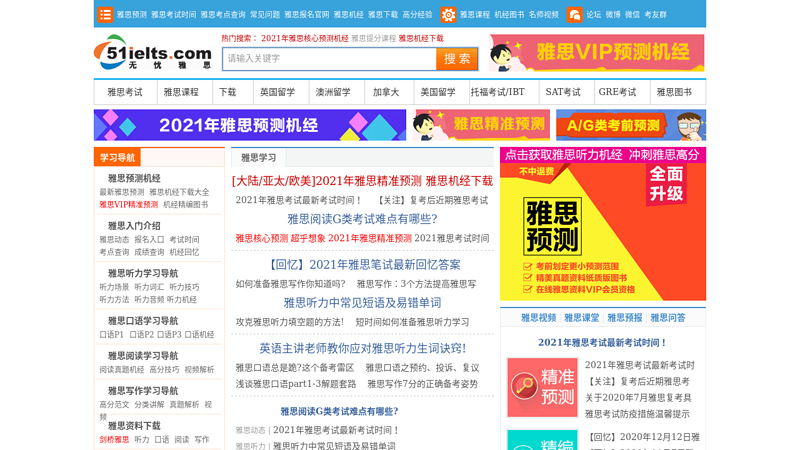Click hot search 雅思机经下载
Image resolution: width=800 pixels, height=450 pixels.
click(x=421, y=38)
